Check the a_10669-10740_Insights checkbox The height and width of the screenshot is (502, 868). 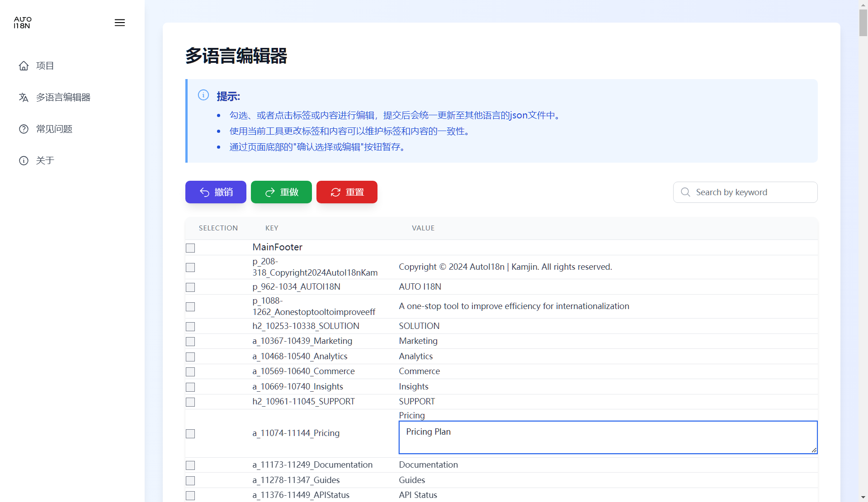(190, 387)
